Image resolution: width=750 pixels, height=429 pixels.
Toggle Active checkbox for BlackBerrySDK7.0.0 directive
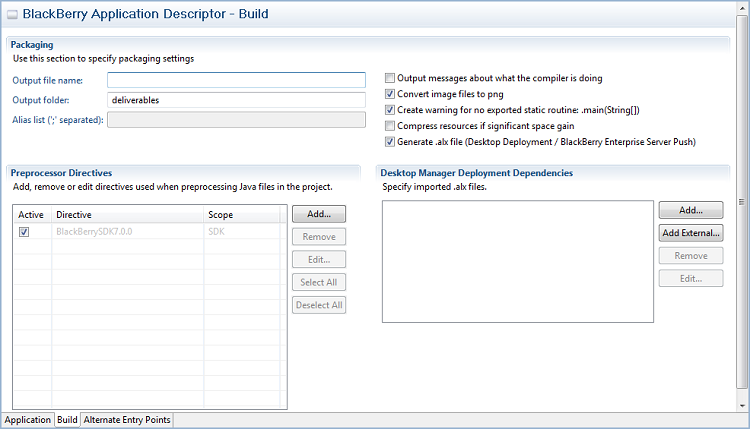tap(24, 232)
